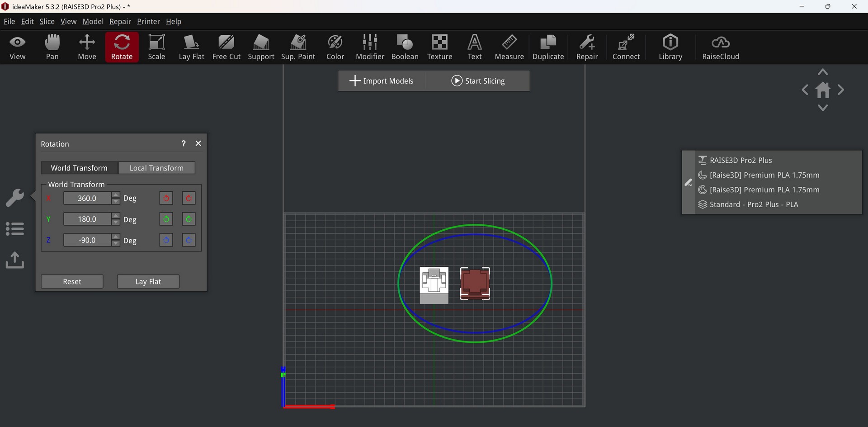Screen dimensions: 868x427
Task: Open the Slice menu
Action: [47, 21]
